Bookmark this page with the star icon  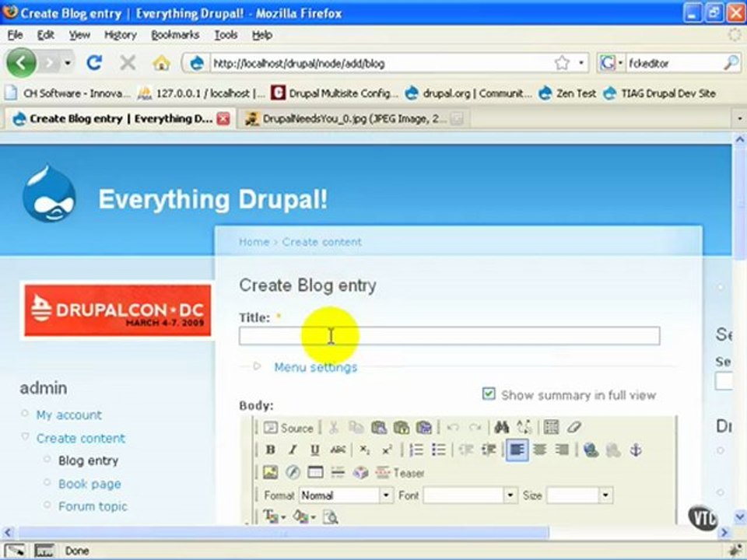(x=562, y=63)
